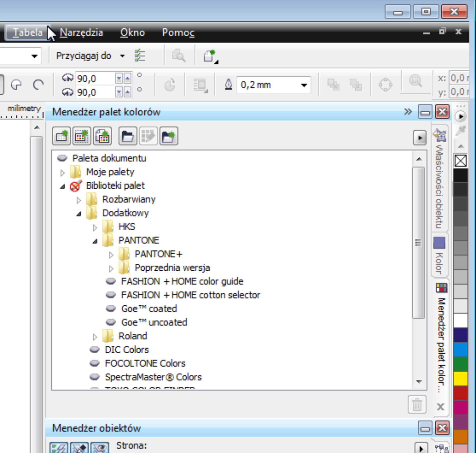
Task: Click the eyedropper icon beside color palette
Action: click(460, 131)
